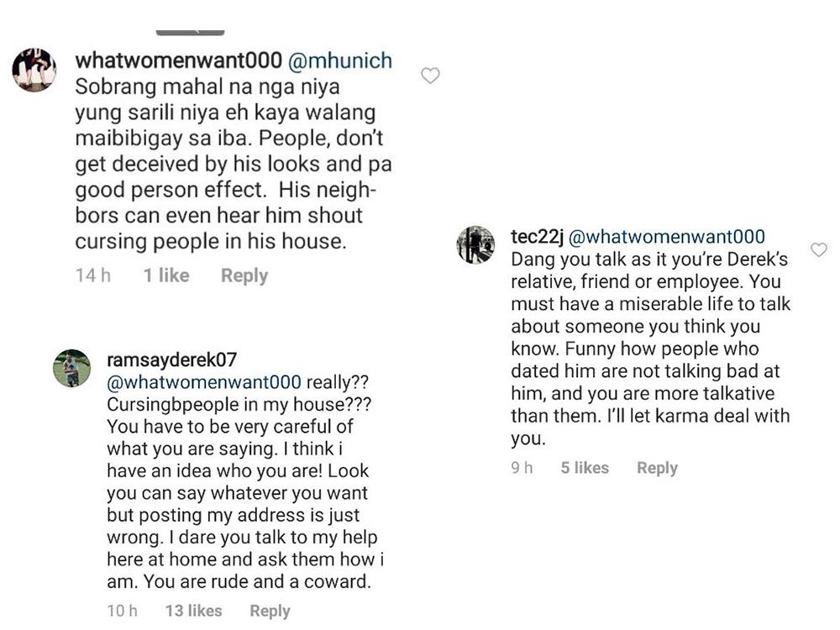
Task: Tap @whatwomenwant000 mention in ramsayderek07's reply
Action: pos(203,382)
